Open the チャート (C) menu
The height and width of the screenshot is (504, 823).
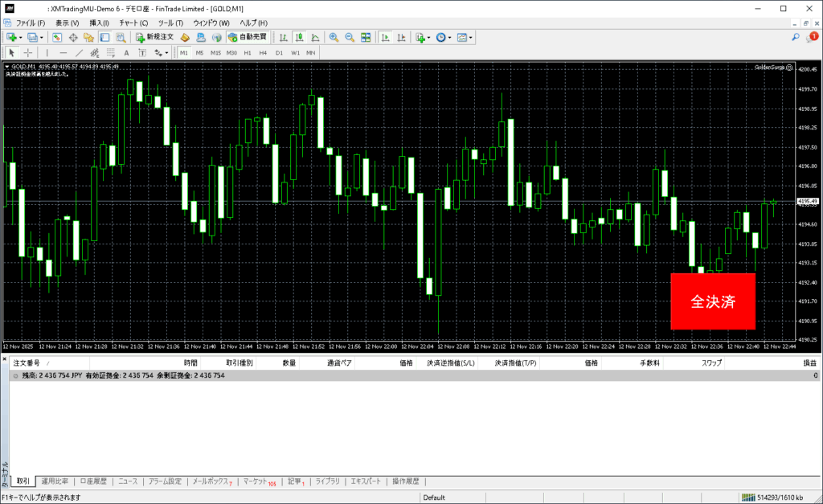(133, 23)
